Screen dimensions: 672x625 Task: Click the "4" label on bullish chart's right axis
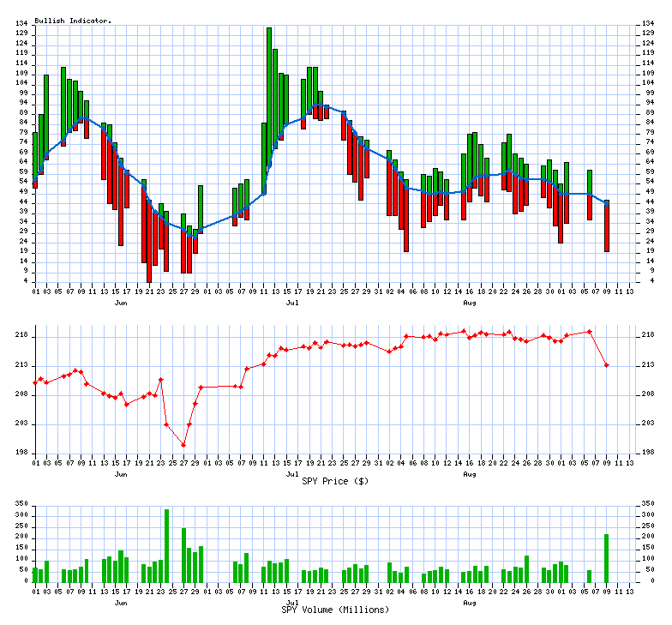(x=645, y=281)
